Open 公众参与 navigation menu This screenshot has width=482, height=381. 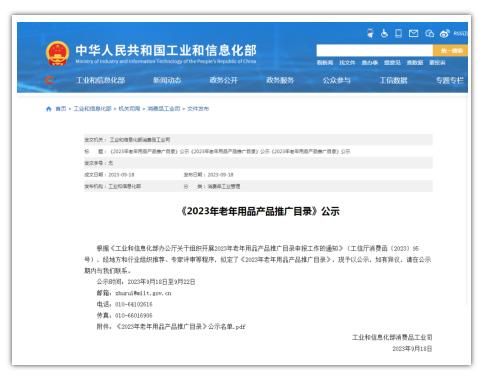click(x=337, y=80)
